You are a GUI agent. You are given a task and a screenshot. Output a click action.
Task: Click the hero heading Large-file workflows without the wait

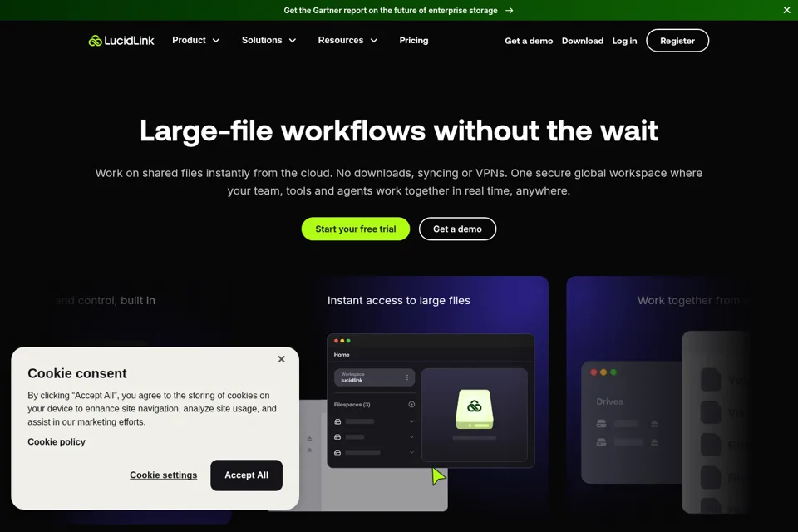coord(399,131)
